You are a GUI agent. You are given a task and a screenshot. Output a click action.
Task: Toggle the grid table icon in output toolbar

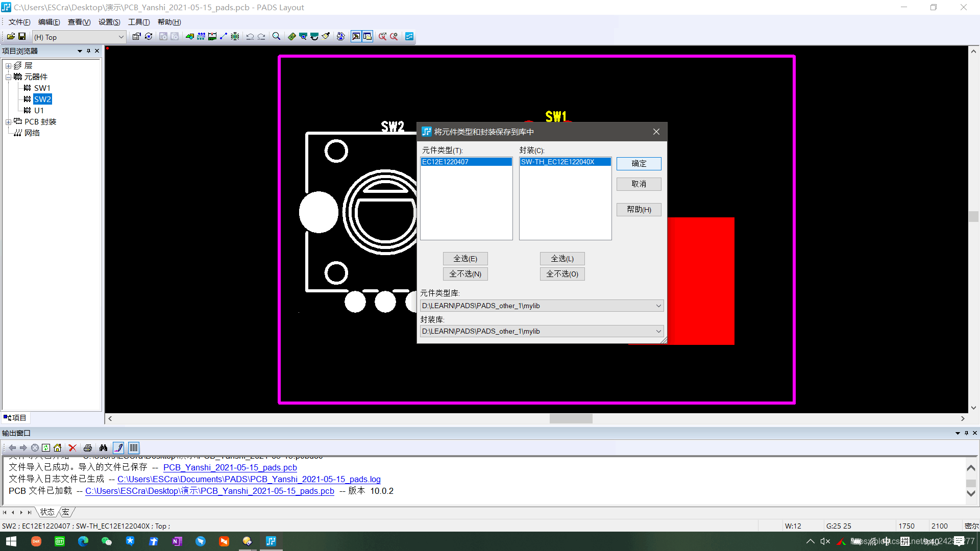point(134,447)
